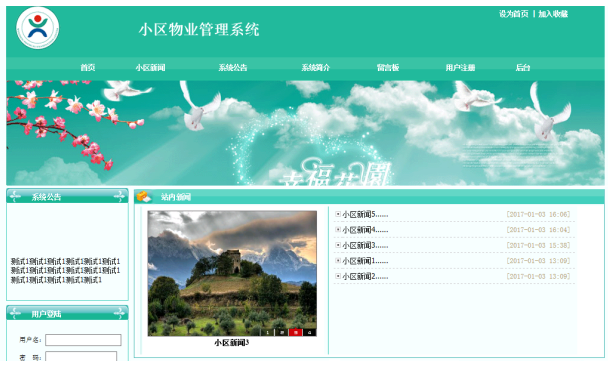Click the scrolling 测试1 announcement text

(65, 270)
